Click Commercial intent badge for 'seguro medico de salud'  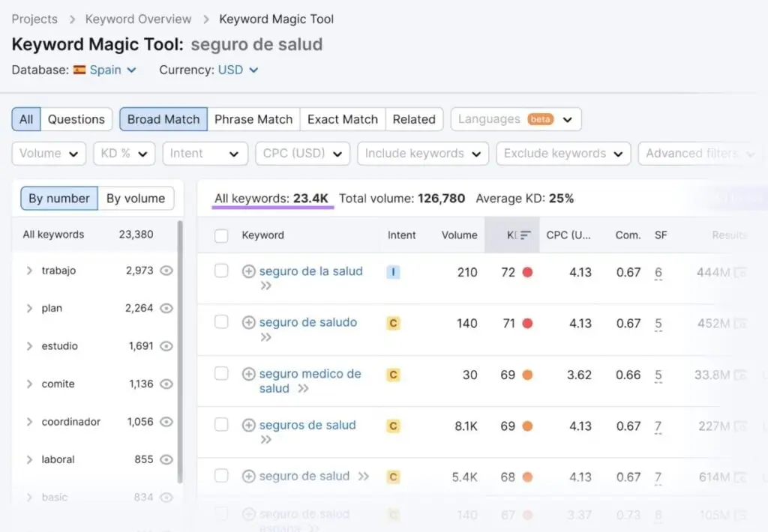coord(393,375)
